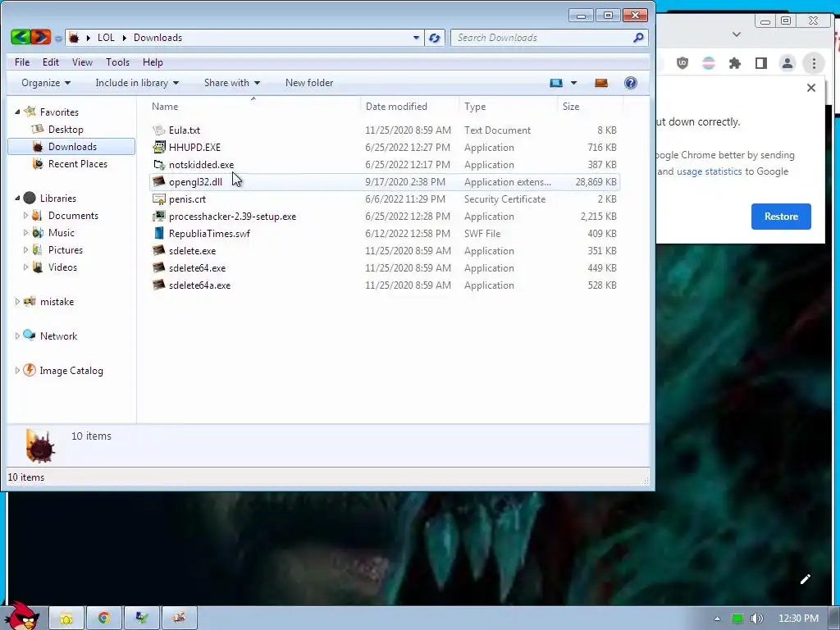Close the Chrome restore popup
The height and width of the screenshot is (630, 840).
coord(811,88)
